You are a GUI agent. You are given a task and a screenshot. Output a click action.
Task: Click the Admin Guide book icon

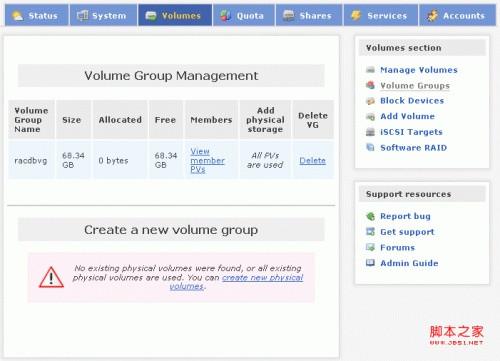[x=370, y=263]
